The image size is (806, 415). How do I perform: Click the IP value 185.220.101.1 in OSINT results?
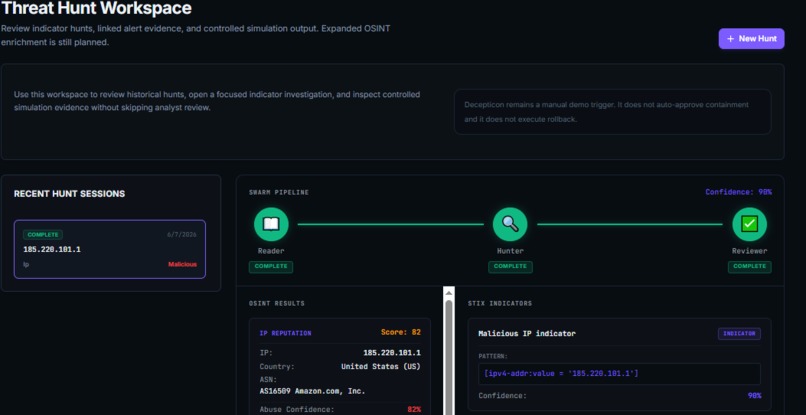coord(392,353)
